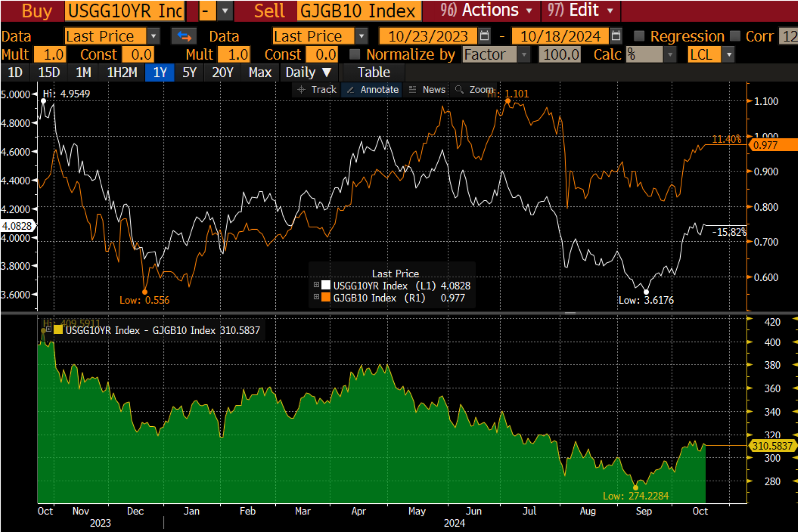This screenshot has width=798, height=532.
Task: Switch to the 5Y time range
Action: [189, 73]
